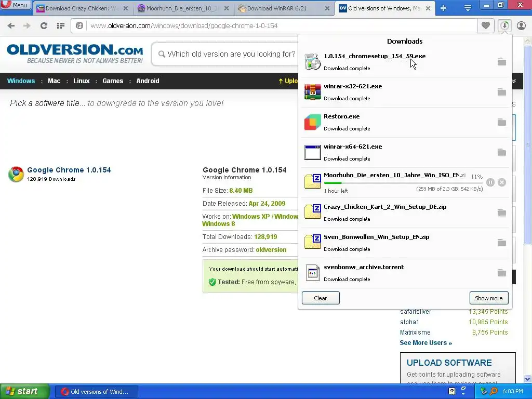Open the Speed Dial grid icon
532x399 pixels.
coord(61,26)
